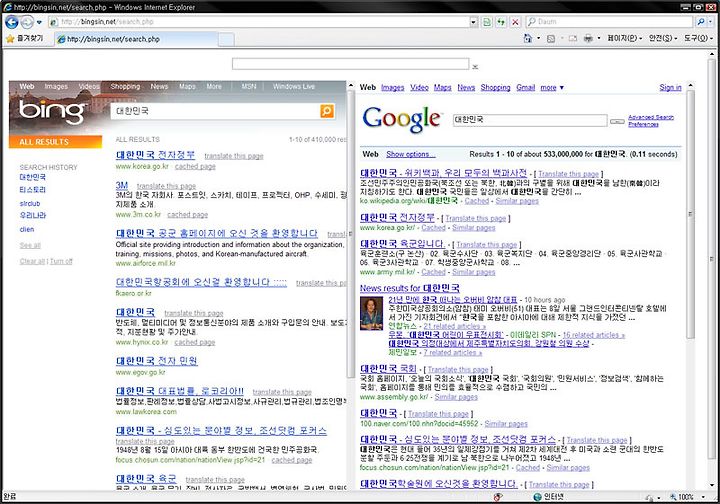
Task: Open the 페이지(P) menu
Action: click(624, 39)
